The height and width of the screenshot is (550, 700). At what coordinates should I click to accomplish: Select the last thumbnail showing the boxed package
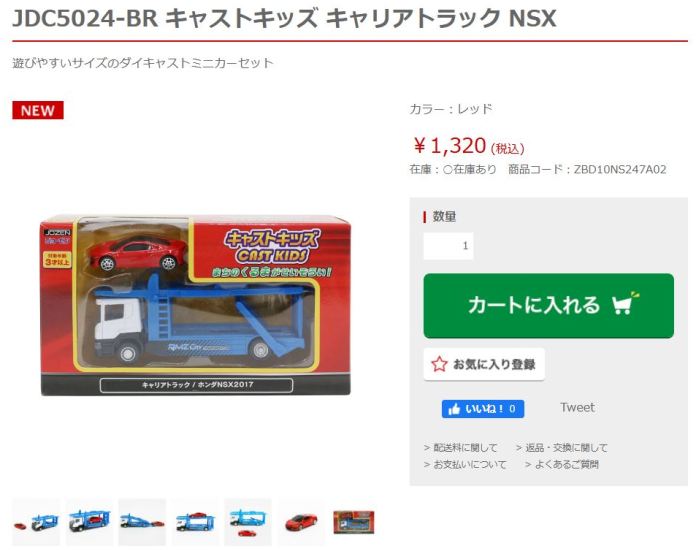[x=354, y=522]
